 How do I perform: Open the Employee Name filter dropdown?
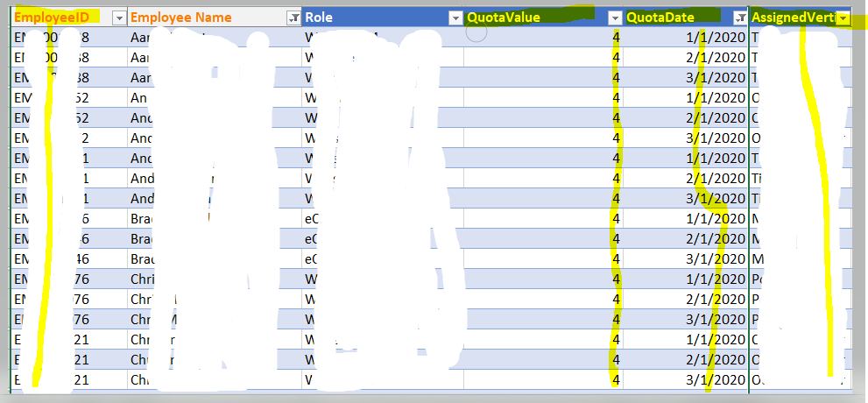pyautogui.click(x=293, y=18)
